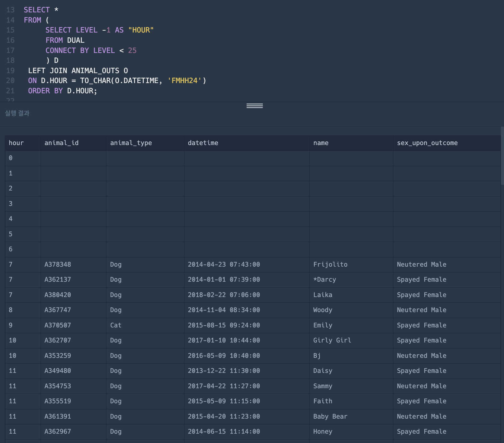Select the Baby Bear name cell
Viewport: 504px width, 443px height.
330,417
